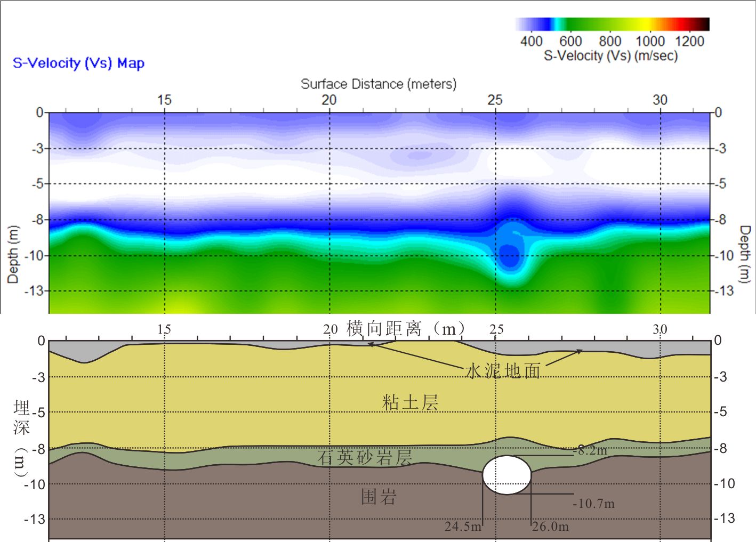Click the S-Velocity (Vs) Map title
Image resolution: width=756 pixels, height=542 pixels.
click(78, 63)
